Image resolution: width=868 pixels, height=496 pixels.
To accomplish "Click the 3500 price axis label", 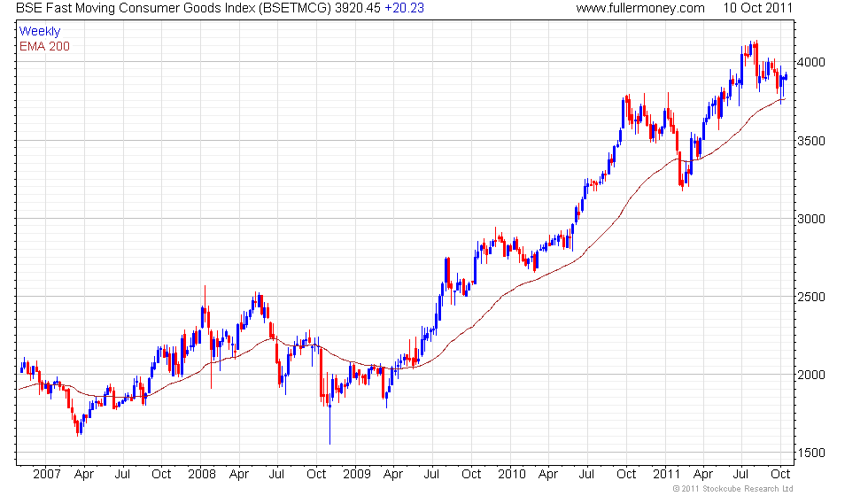I will [x=811, y=141].
